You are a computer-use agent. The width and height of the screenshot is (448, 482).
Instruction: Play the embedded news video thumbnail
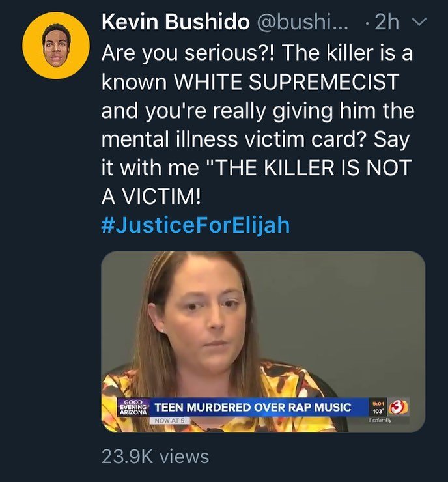point(263,342)
